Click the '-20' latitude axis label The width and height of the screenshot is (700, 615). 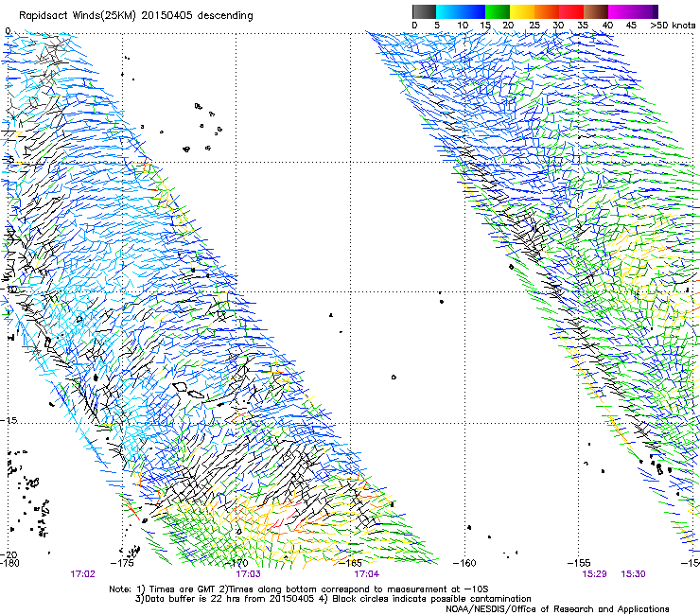[9, 555]
